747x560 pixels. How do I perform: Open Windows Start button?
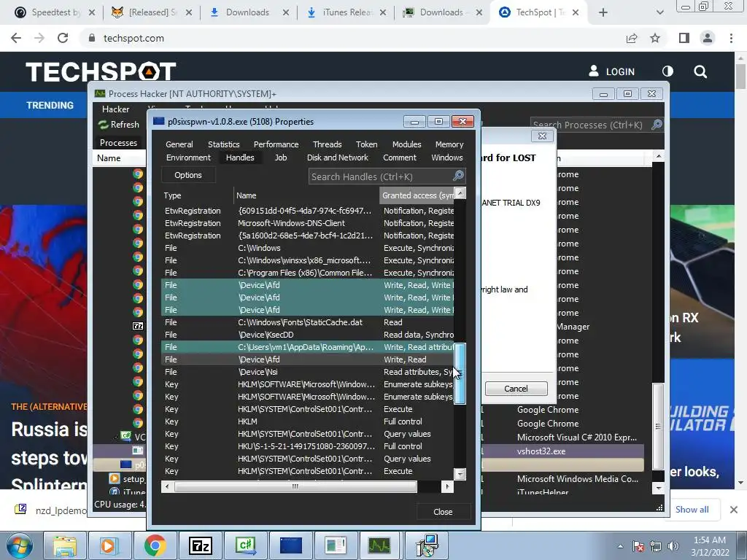click(x=19, y=545)
